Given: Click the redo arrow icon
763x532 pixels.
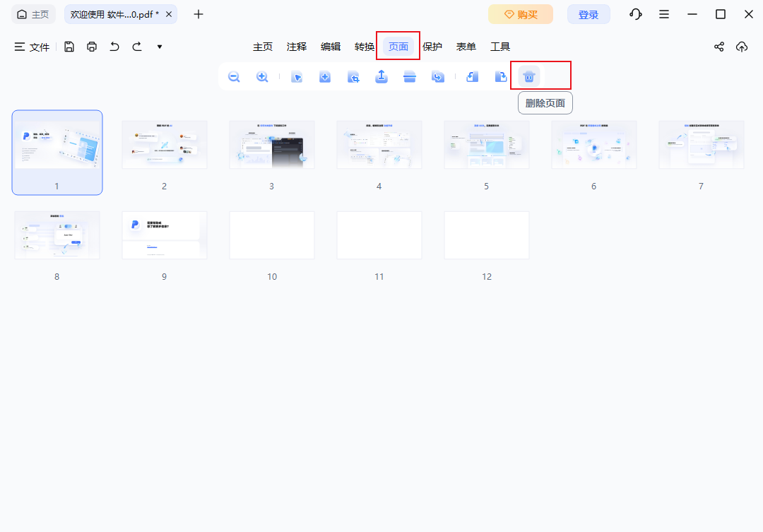Looking at the screenshot, I should [137, 47].
